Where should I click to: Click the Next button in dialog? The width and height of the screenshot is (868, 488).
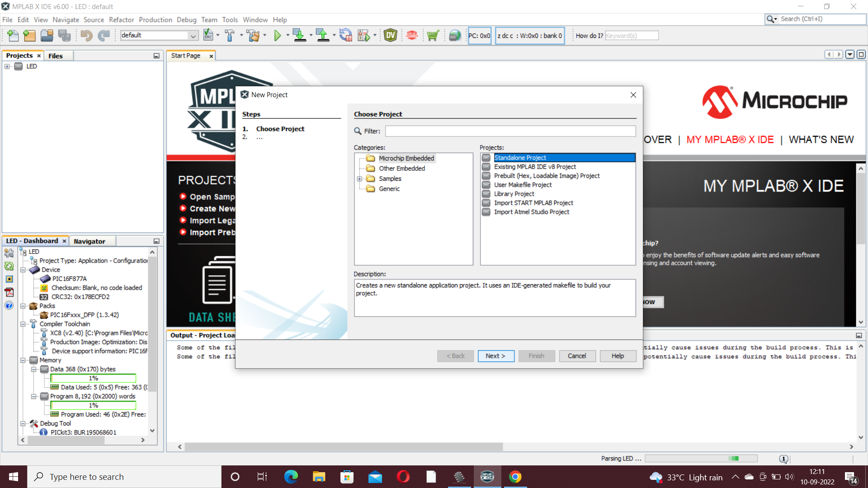[x=495, y=356]
